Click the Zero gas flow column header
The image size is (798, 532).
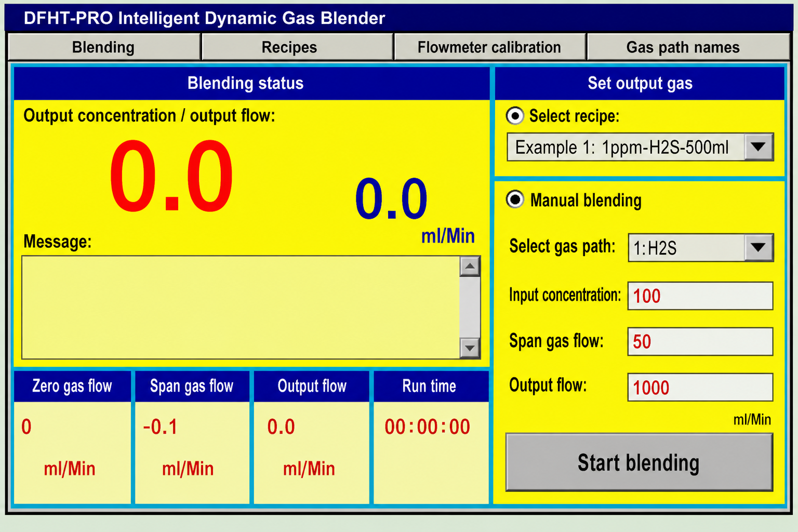tap(72, 386)
